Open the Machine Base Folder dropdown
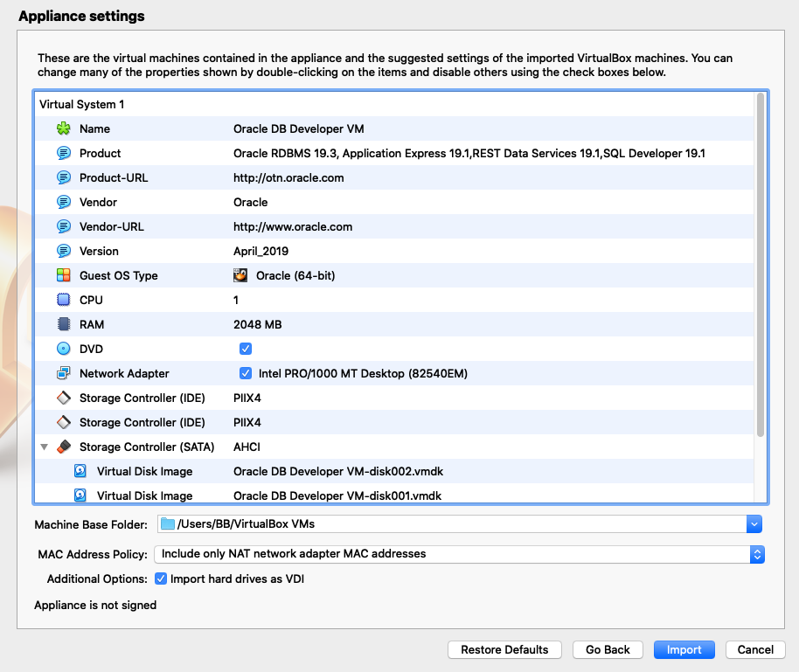 [754, 524]
